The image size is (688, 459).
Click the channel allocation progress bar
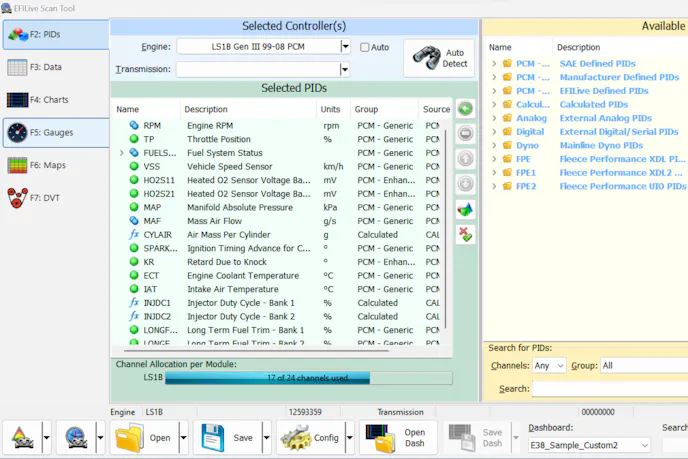pyautogui.click(x=308, y=378)
